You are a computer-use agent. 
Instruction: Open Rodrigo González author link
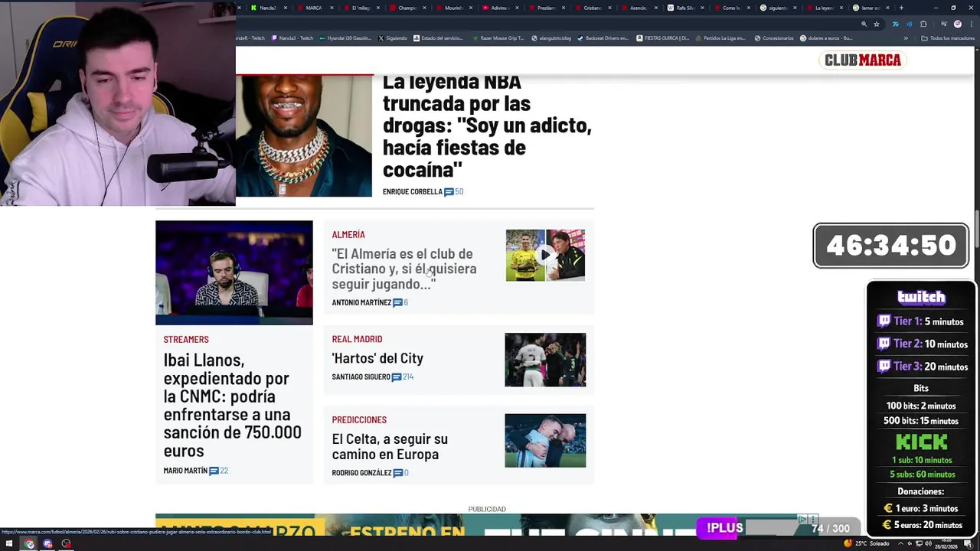pyautogui.click(x=361, y=473)
